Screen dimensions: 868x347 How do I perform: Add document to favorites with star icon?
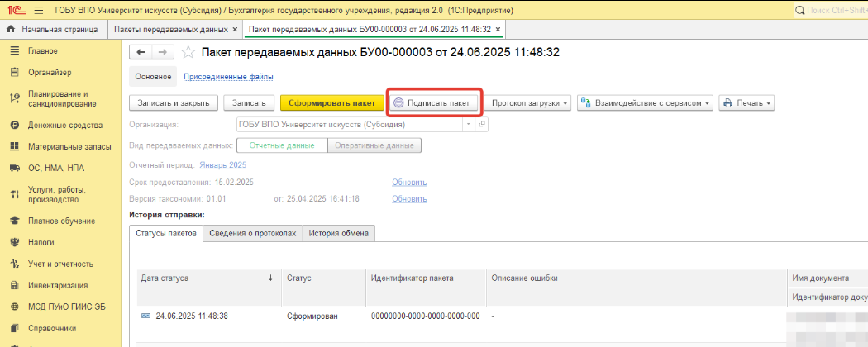[188, 52]
